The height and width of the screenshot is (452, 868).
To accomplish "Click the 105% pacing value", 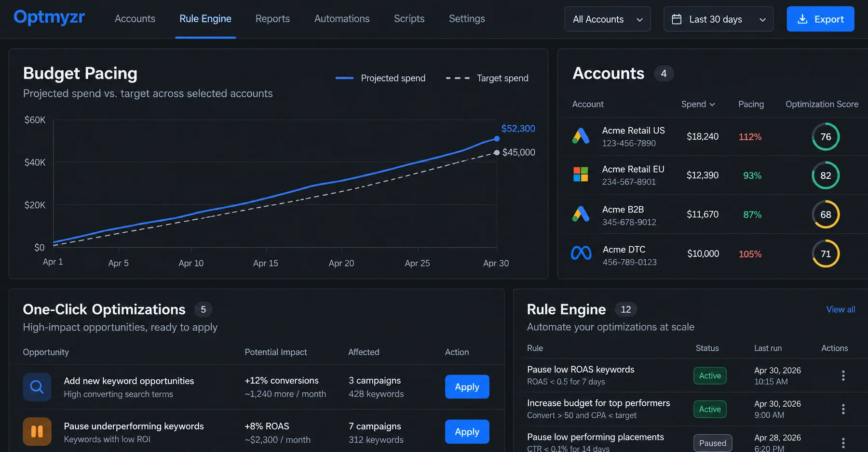I will 750,254.
